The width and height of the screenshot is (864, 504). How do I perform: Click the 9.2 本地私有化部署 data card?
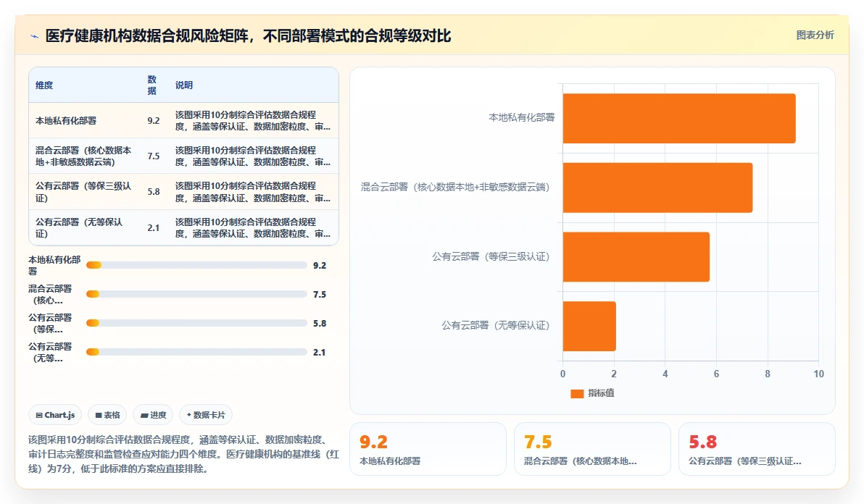[x=428, y=449]
